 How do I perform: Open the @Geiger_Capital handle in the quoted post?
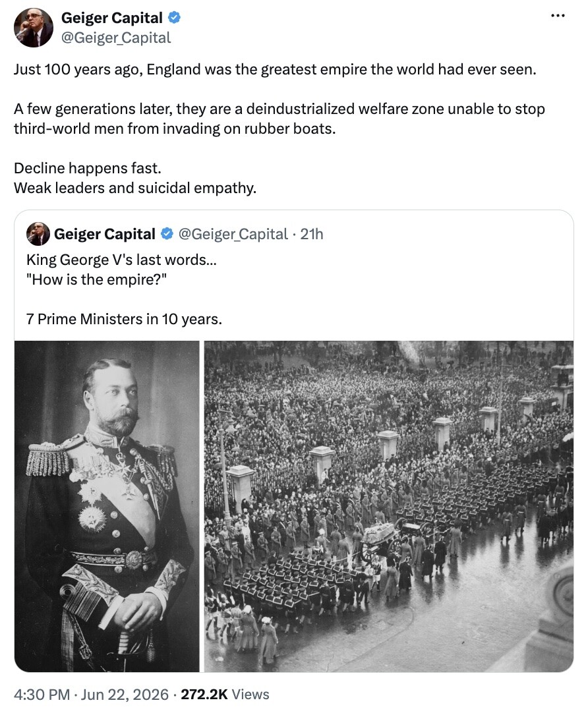pos(233,234)
